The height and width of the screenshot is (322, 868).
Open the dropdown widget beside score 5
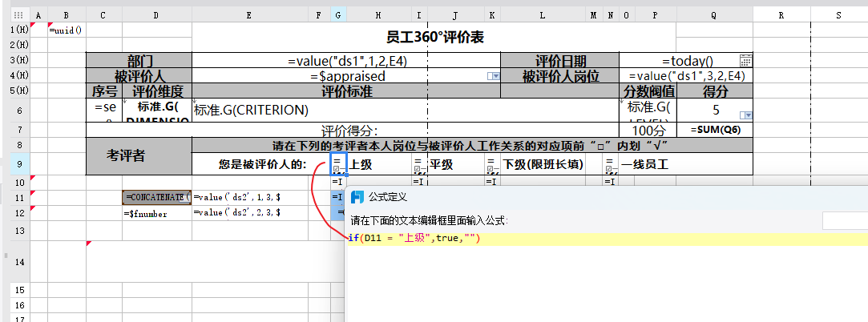(x=745, y=115)
